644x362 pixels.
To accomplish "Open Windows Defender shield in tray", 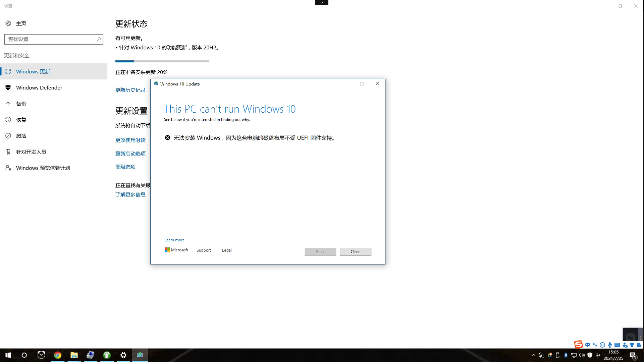I will [590, 355].
